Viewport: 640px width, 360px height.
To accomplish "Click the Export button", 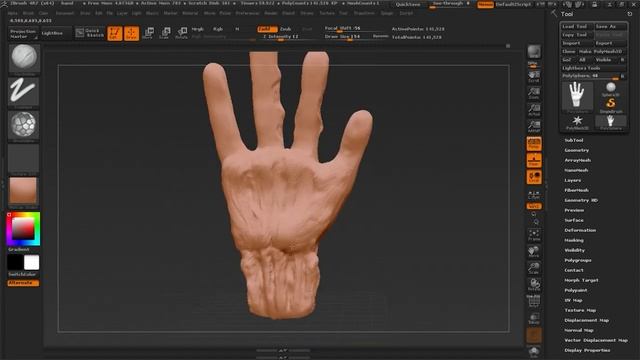I will pyautogui.click(x=611, y=43).
